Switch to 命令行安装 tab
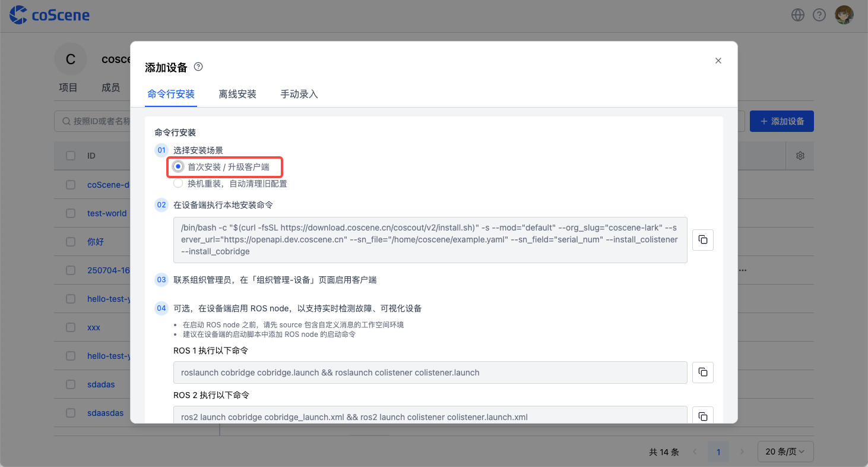Viewport: 868px width, 467px height. (x=171, y=94)
